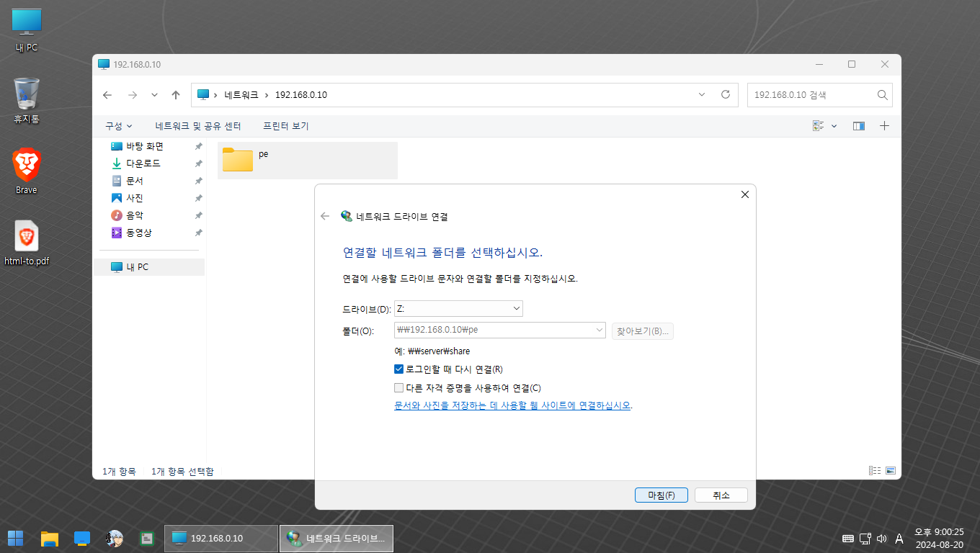The image size is (980, 553).
Task: Click the taskbar clock and date
Action: [x=940, y=538]
